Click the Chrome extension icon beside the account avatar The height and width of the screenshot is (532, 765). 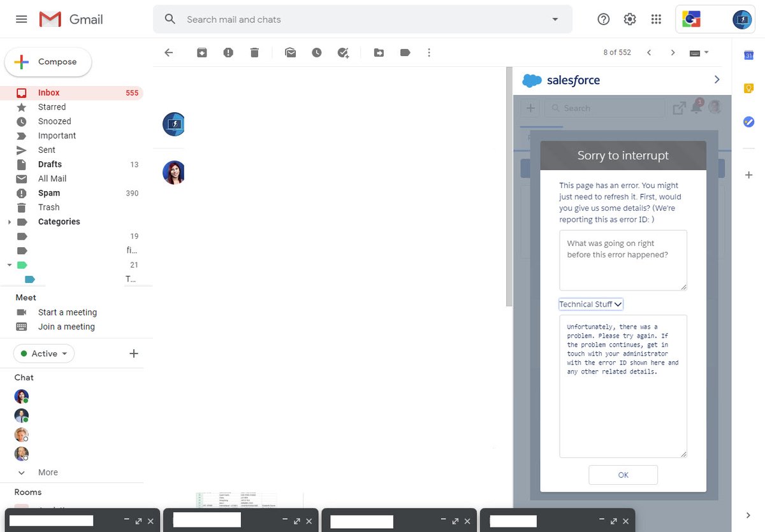click(x=691, y=20)
